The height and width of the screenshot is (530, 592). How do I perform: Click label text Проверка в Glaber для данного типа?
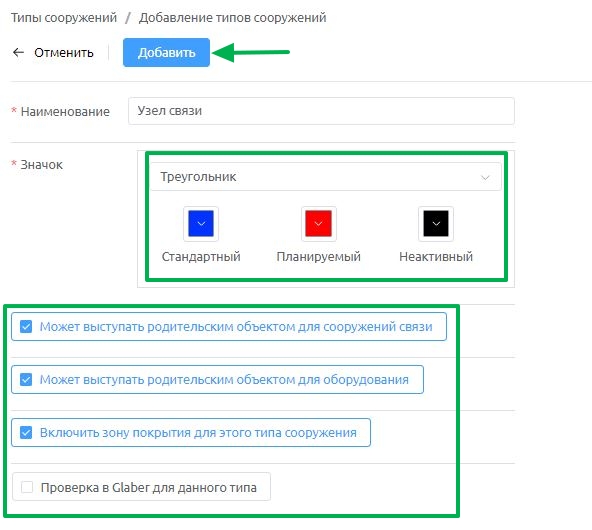click(x=149, y=487)
